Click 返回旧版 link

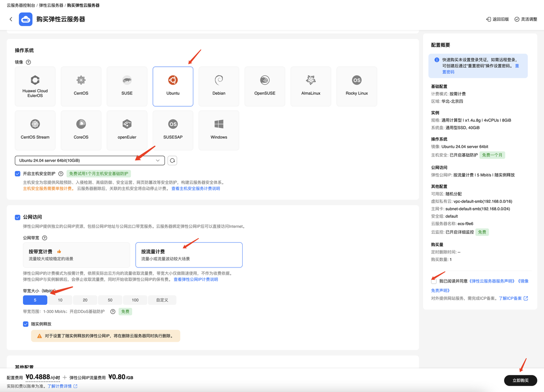pyautogui.click(x=501, y=20)
